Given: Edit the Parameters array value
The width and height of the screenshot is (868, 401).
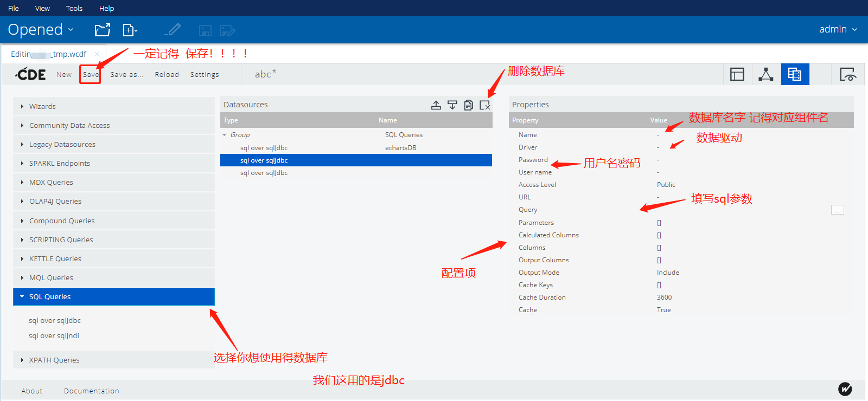Looking at the screenshot, I should [x=659, y=222].
